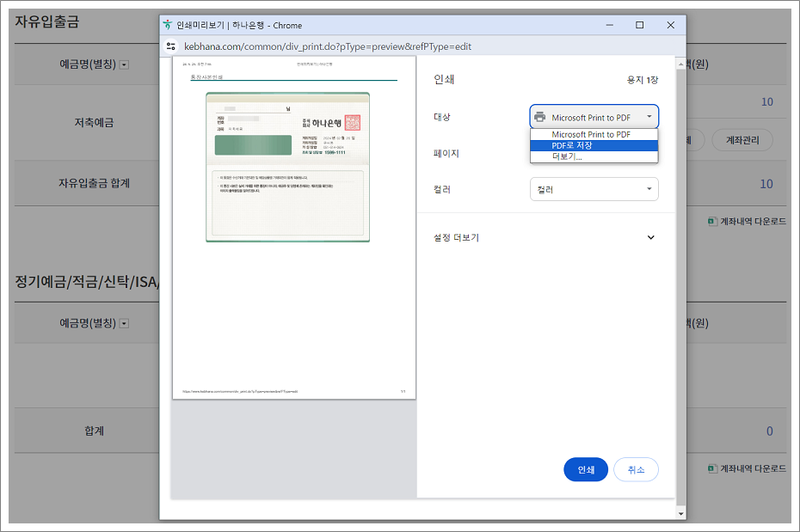
Task: Open the 대상 destination dropdown
Action: click(594, 117)
